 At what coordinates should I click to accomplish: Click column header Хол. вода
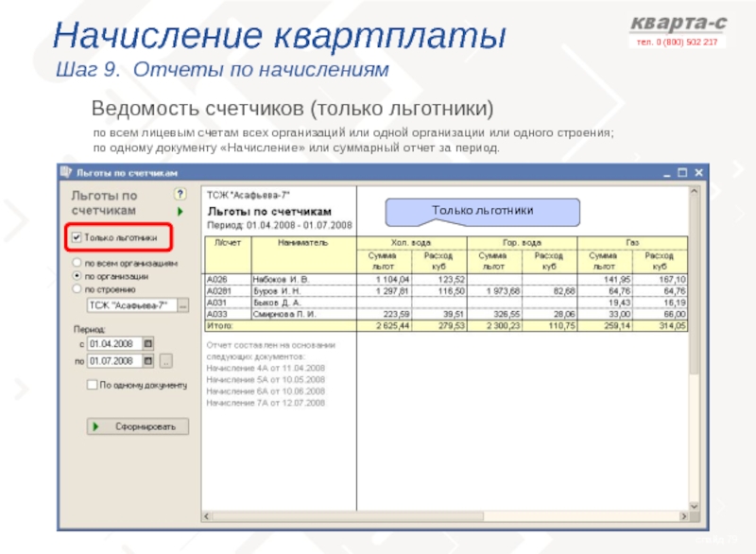(x=411, y=243)
